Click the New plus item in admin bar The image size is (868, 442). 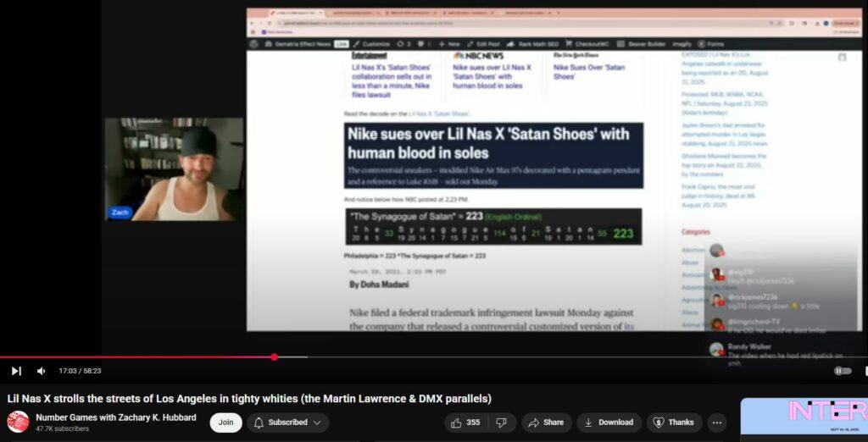(449, 44)
